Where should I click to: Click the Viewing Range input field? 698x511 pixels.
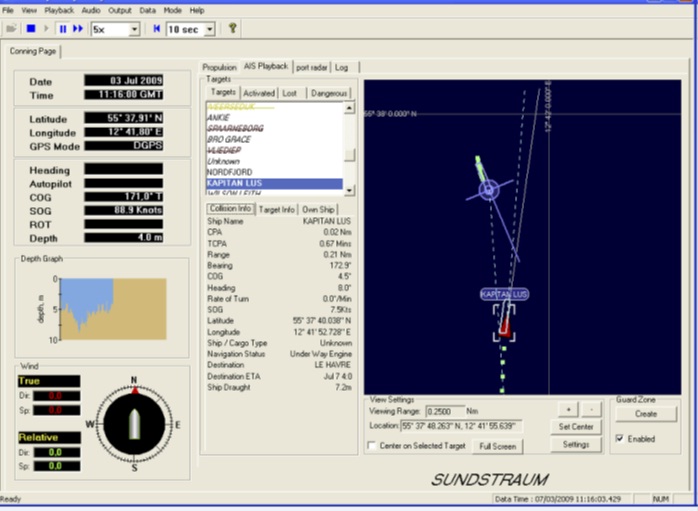[x=444, y=411]
